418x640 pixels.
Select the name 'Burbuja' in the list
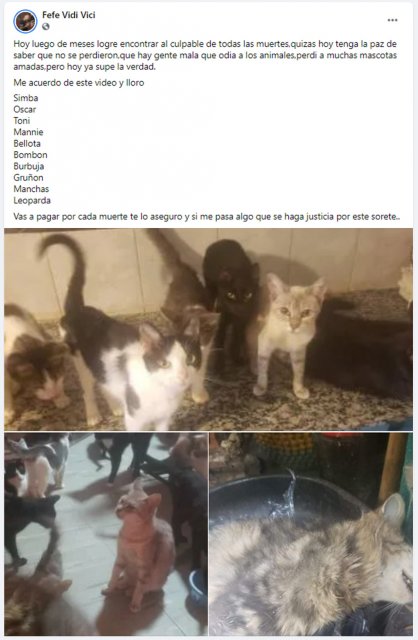29,167
